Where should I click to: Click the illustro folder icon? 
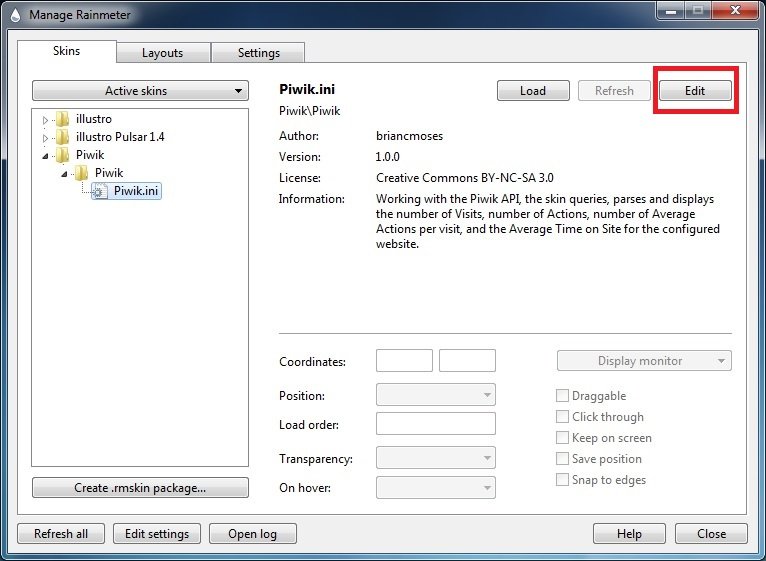pos(63,119)
